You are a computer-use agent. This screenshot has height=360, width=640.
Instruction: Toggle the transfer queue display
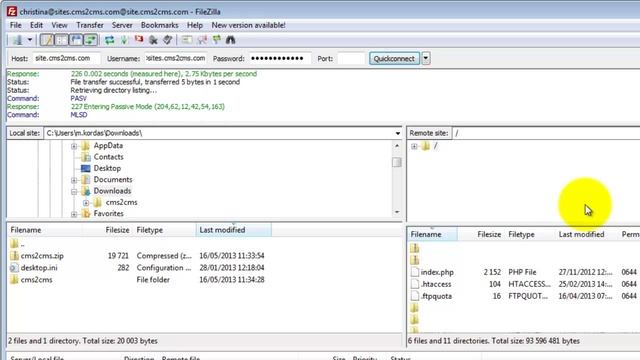(91, 40)
